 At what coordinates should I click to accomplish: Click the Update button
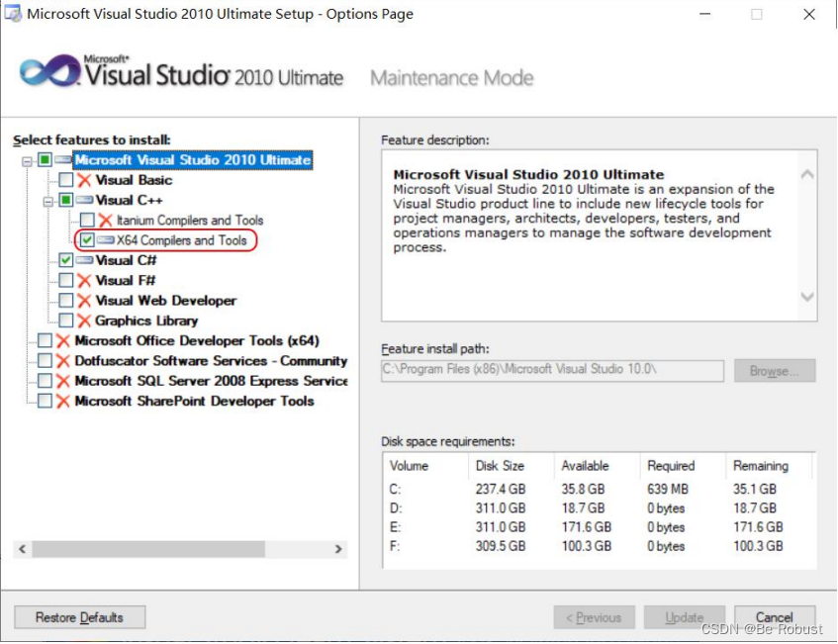[684, 617]
